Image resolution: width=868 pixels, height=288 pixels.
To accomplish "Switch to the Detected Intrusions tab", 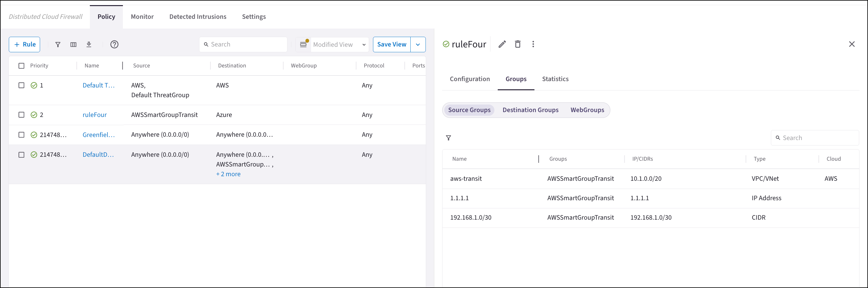I will click(x=198, y=16).
